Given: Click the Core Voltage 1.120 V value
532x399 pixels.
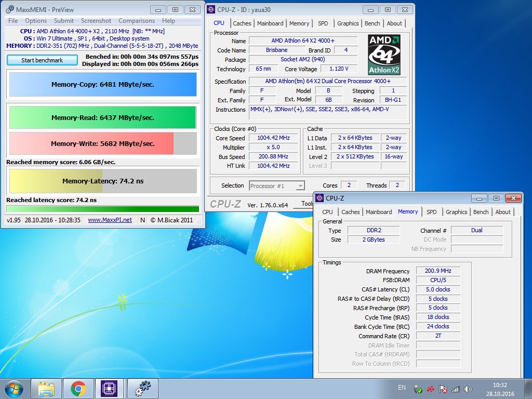Looking at the screenshot, I should 339,69.
